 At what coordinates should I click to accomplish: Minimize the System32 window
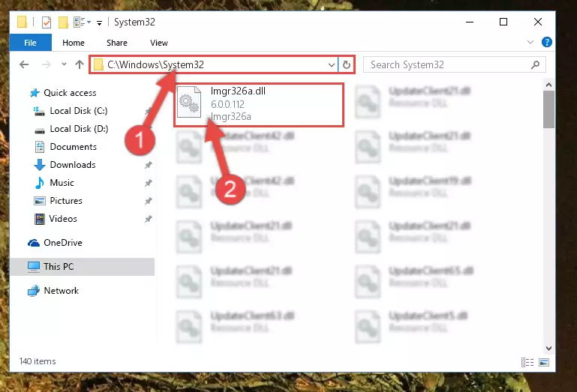coord(470,22)
